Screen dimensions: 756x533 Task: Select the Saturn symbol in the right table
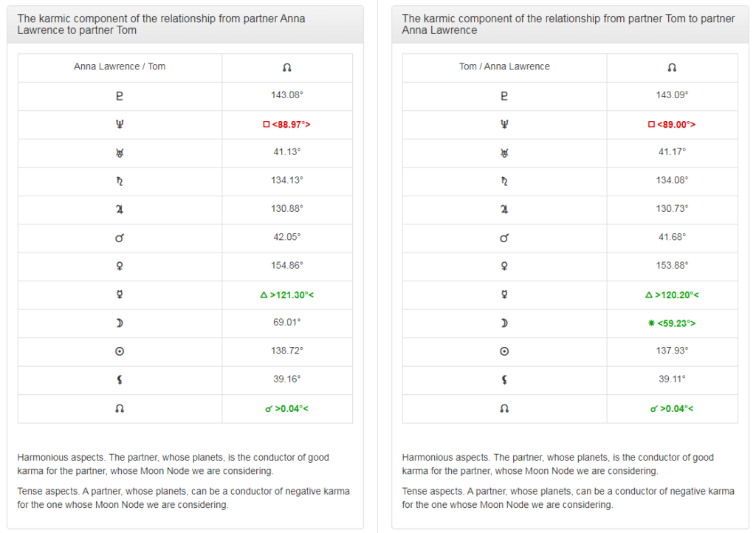click(x=504, y=181)
